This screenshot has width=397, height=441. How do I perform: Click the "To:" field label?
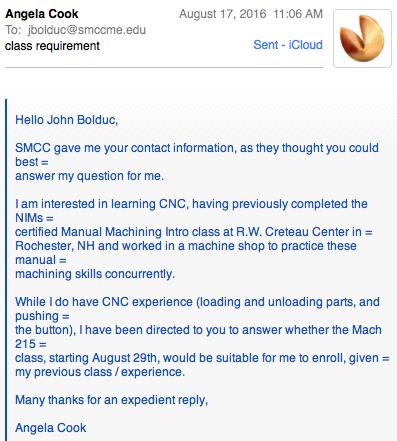click(x=13, y=30)
